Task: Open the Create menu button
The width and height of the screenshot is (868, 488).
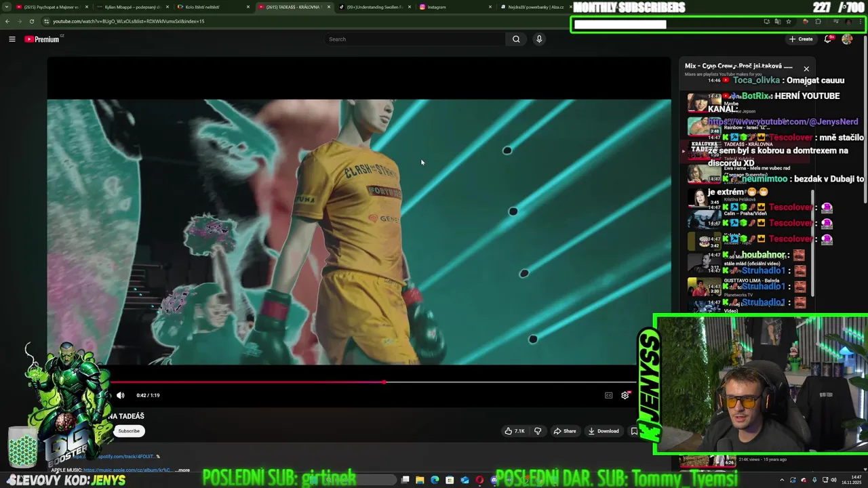Action: pos(801,39)
